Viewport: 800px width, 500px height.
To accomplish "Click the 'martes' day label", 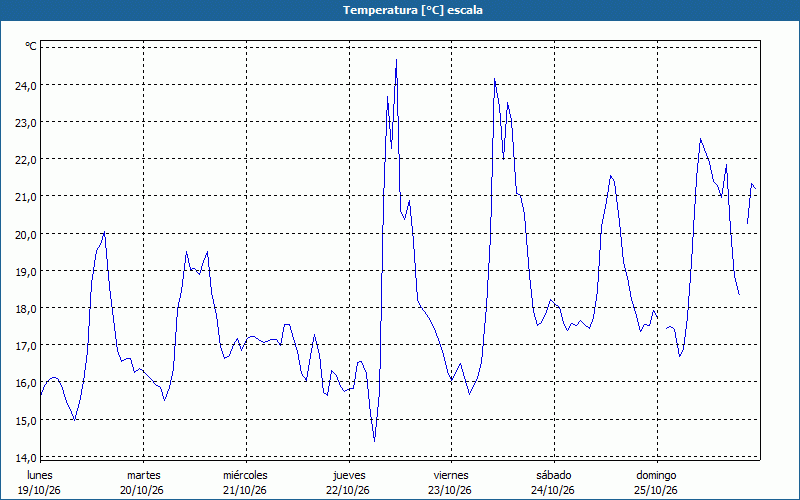I will pyautogui.click(x=144, y=475).
